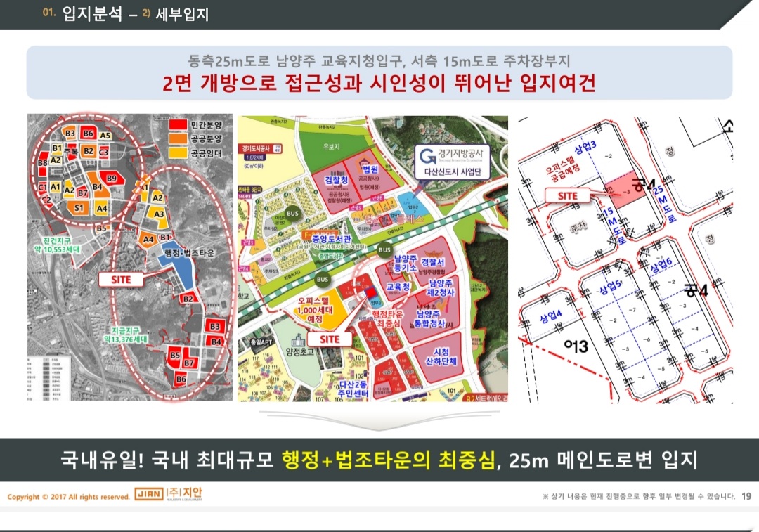This screenshot has width=759, height=532.
Task: Click the JIAN logo in the footer
Action: point(149,495)
